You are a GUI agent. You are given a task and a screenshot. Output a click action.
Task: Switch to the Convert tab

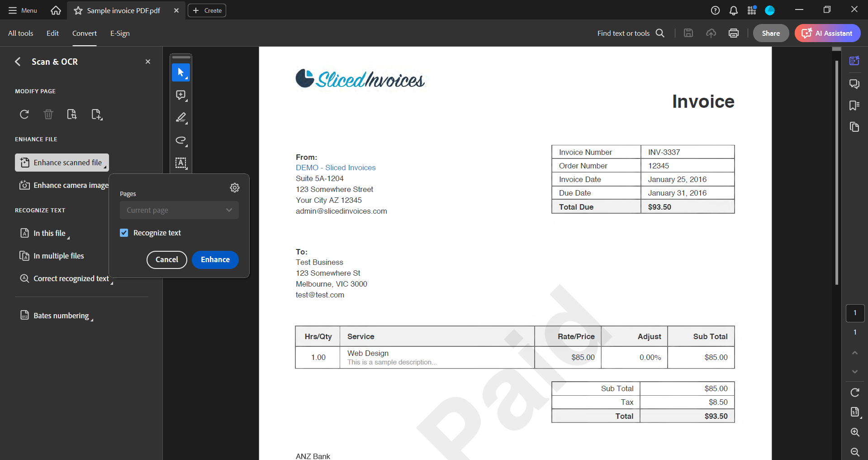coord(84,33)
